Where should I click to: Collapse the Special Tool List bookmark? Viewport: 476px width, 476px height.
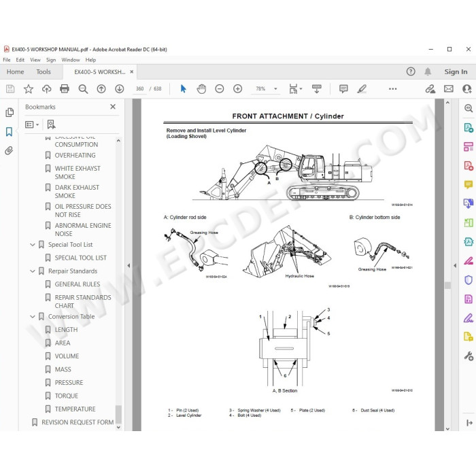click(x=33, y=245)
